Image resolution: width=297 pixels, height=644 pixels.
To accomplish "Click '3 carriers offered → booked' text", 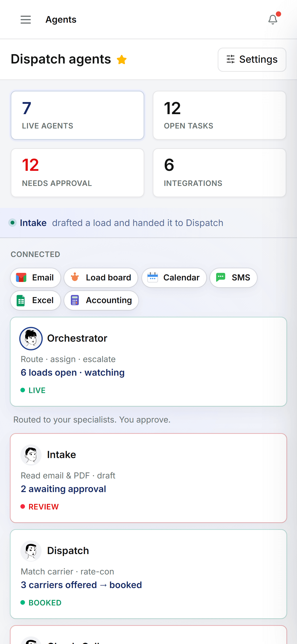I will [81, 585].
